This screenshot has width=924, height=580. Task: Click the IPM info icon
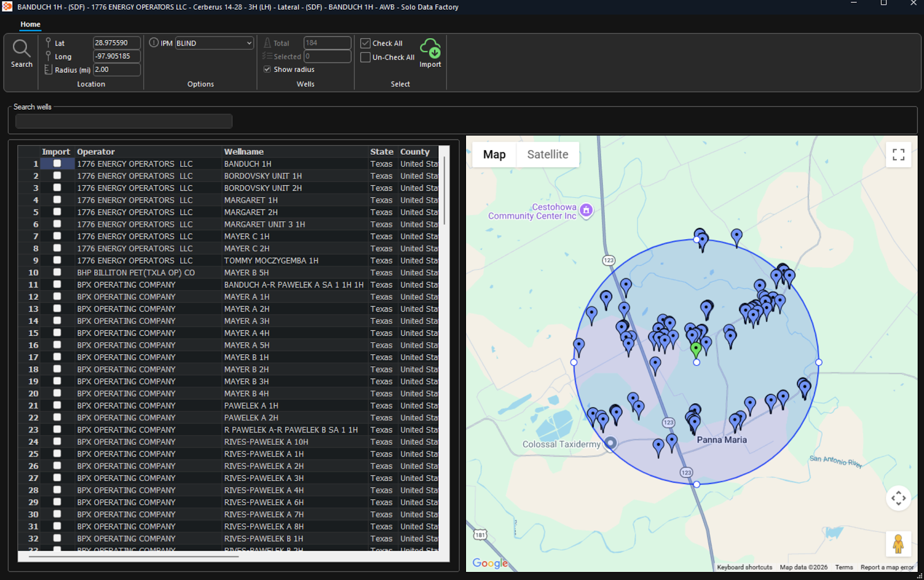click(154, 43)
